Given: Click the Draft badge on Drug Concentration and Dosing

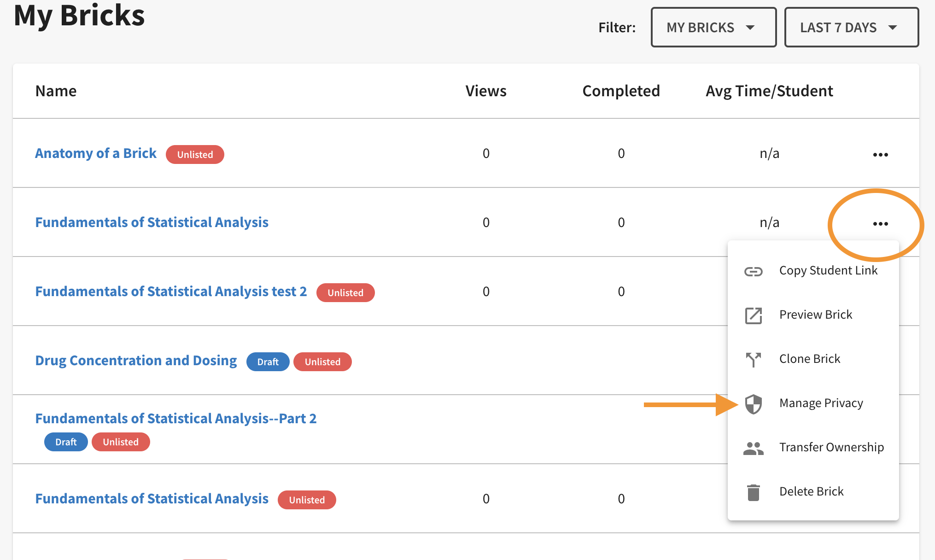Looking at the screenshot, I should 268,362.
